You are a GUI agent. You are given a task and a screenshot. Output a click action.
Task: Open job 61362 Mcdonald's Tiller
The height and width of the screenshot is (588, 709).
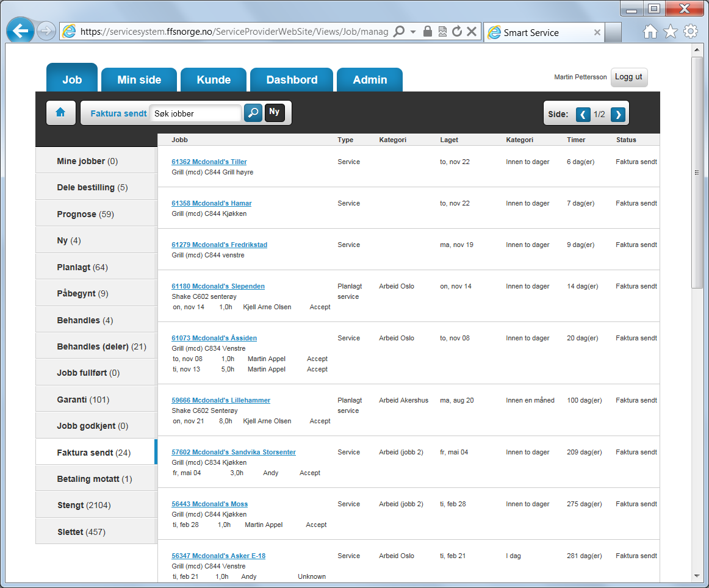[x=209, y=162]
